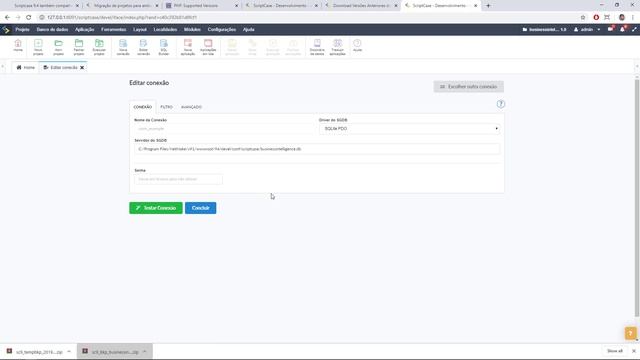Switch to the FILTRO tab
640x360 pixels.
click(167, 107)
